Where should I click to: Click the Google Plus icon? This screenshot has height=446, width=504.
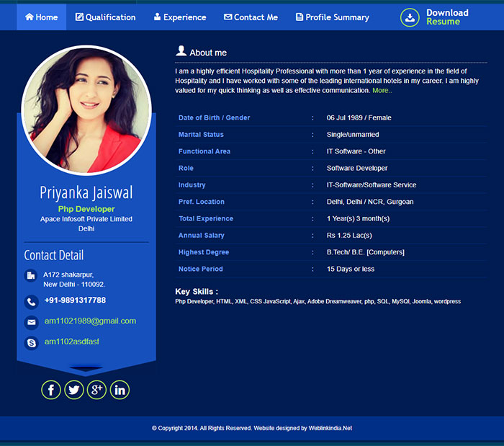[x=96, y=390]
